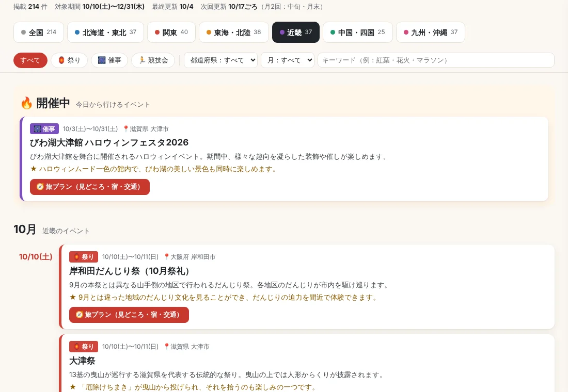Filter by 祭り category chip
The image size is (568, 392).
click(69, 60)
